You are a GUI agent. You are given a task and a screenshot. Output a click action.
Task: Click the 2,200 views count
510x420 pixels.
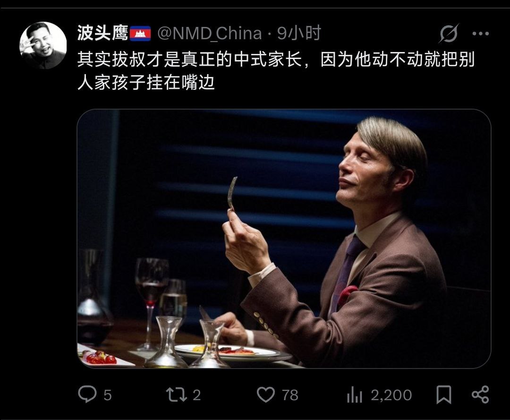[x=391, y=395]
